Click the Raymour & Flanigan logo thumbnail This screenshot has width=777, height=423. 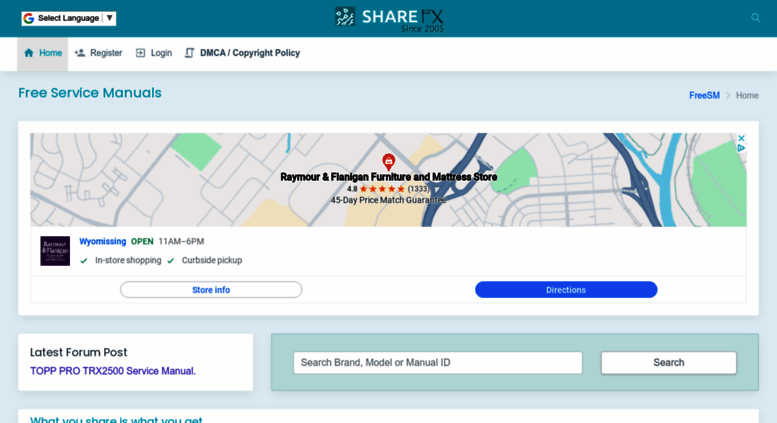pos(55,251)
